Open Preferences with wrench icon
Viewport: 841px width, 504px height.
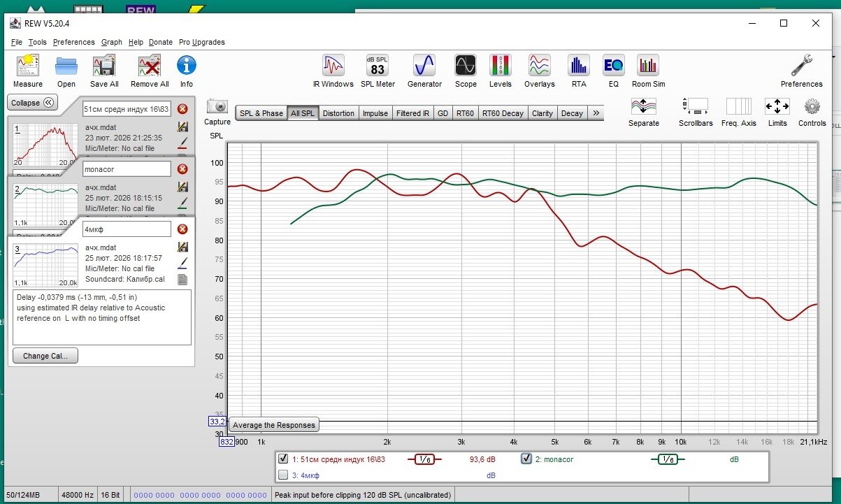click(x=802, y=71)
